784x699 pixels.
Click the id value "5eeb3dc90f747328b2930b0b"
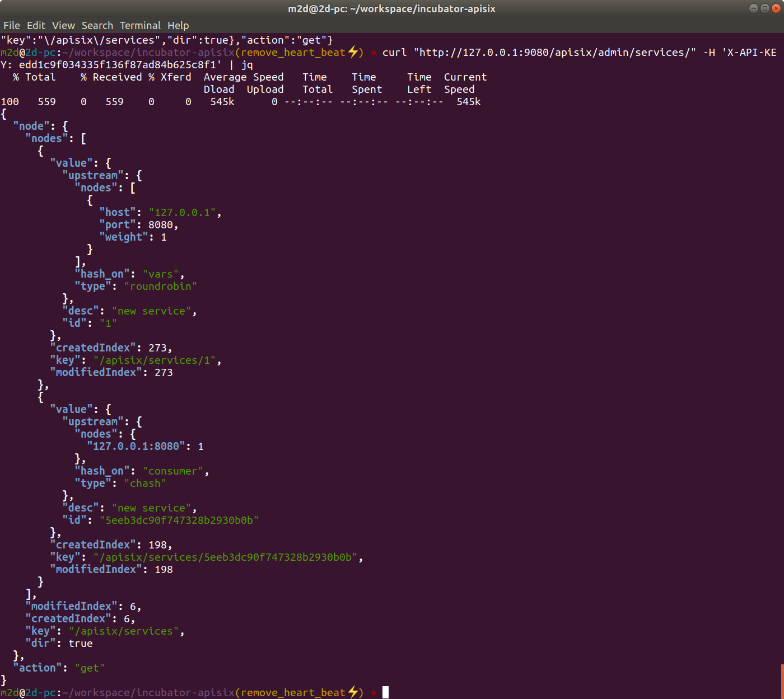pos(179,520)
